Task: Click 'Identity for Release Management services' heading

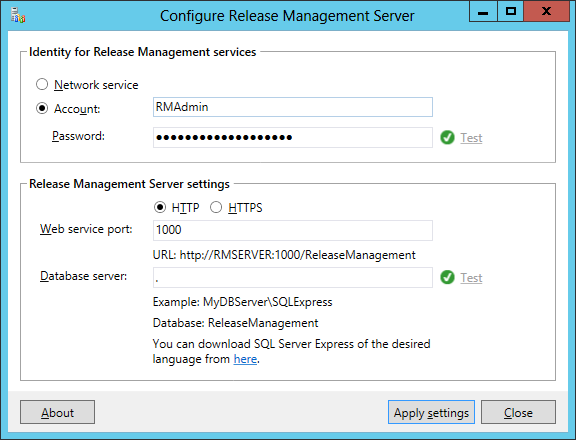Action: click(x=143, y=52)
